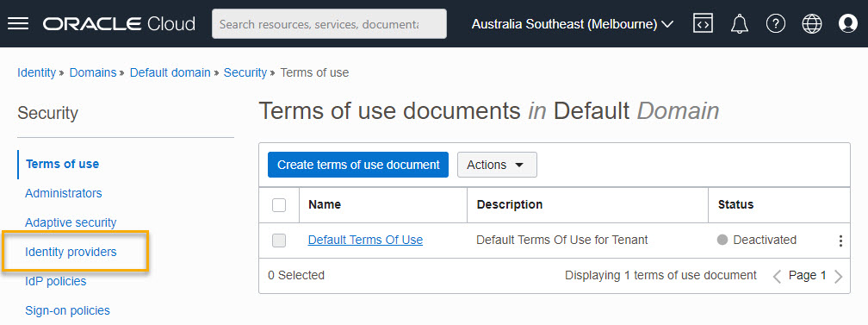
Task: Open the three-dot row actions menu
Action: tap(840, 241)
